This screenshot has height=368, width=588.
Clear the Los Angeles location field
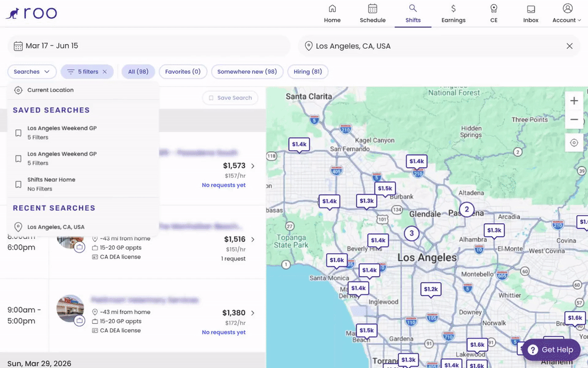pyautogui.click(x=569, y=46)
